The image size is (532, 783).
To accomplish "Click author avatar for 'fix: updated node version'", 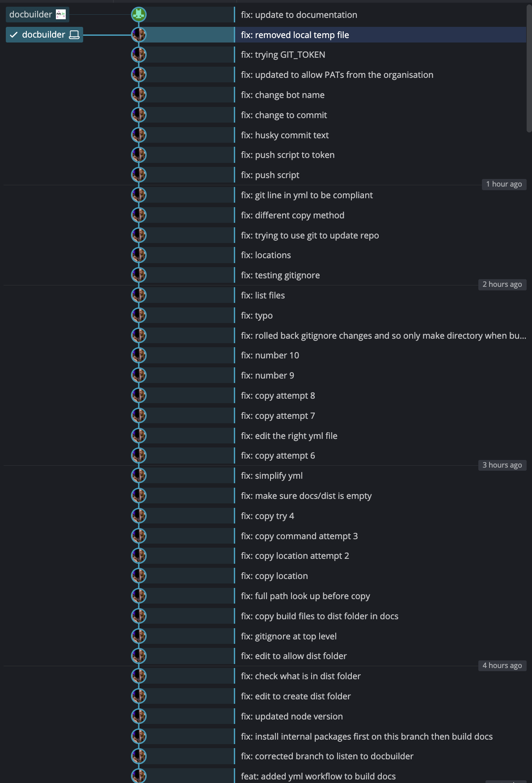I will click(x=139, y=716).
